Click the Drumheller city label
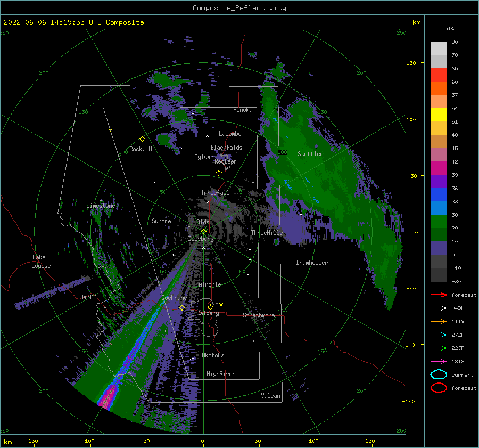The width and height of the screenshot is (479, 448). click(312, 263)
